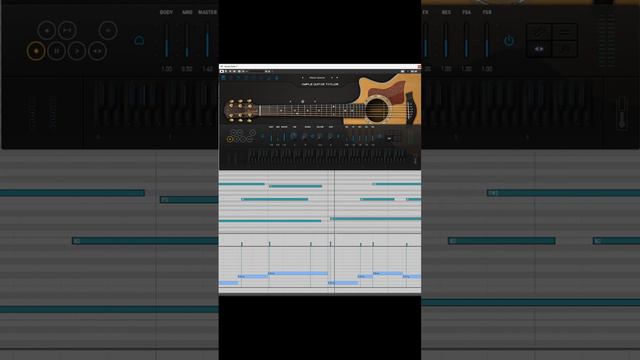Click the orange-ringed round button in the plugin's lower-left

click(x=230, y=139)
